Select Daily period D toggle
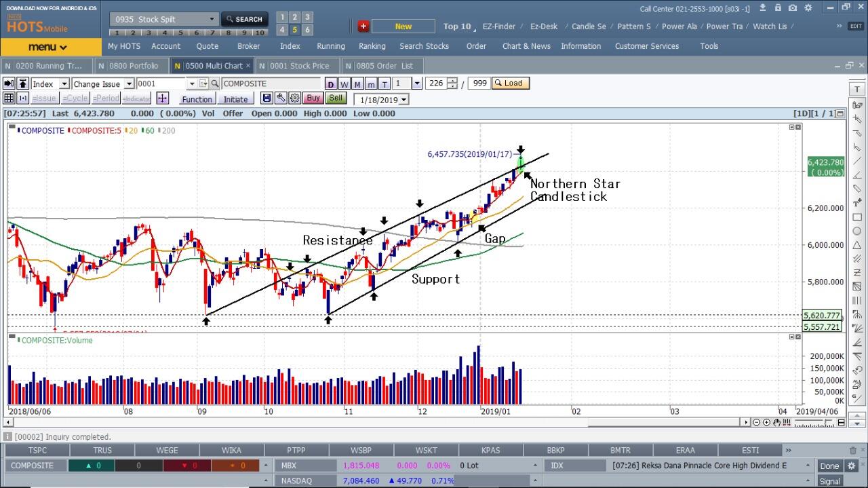The height and width of the screenshot is (488, 868). click(330, 83)
